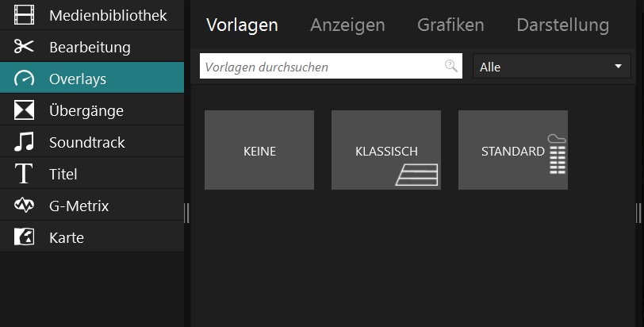Select Overlays in the sidebar
644x327 pixels.
pyautogui.click(x=92, y=78)
